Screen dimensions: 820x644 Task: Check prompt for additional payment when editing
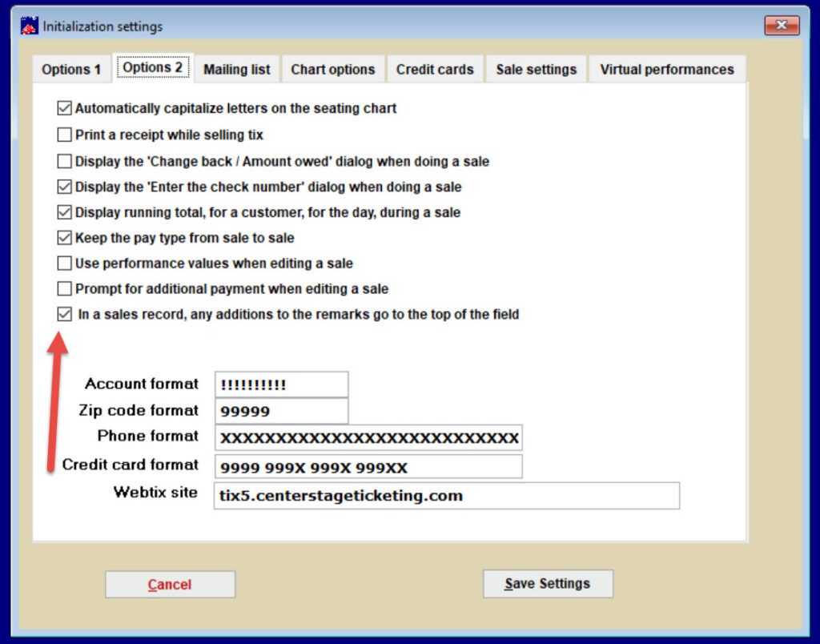(x=64, y=289)
